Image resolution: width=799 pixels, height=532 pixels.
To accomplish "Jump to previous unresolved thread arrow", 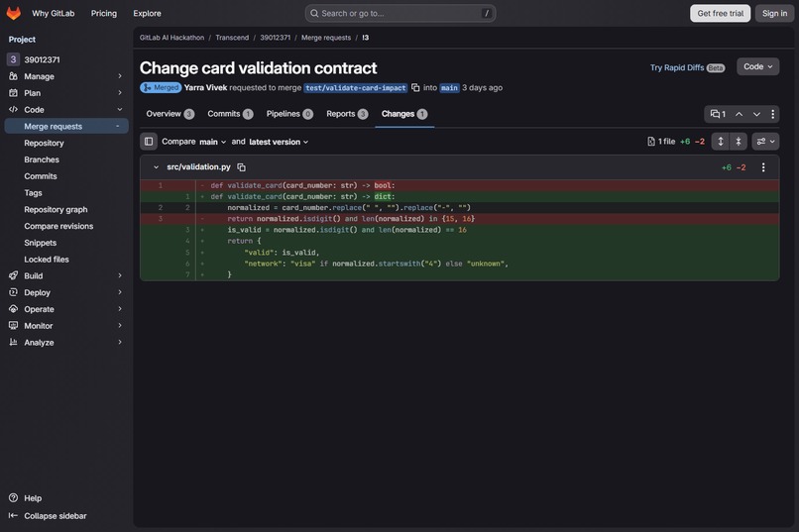I will tap(739, 114).
